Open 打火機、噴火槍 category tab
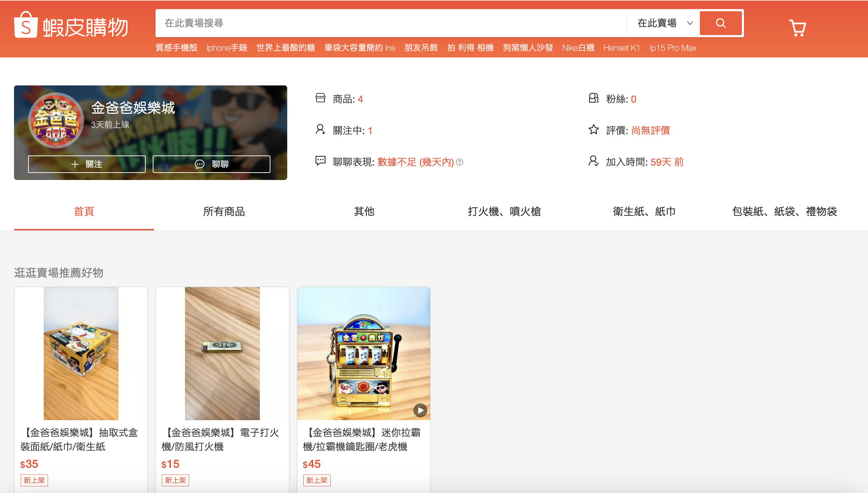 click(x=504, y=211)
